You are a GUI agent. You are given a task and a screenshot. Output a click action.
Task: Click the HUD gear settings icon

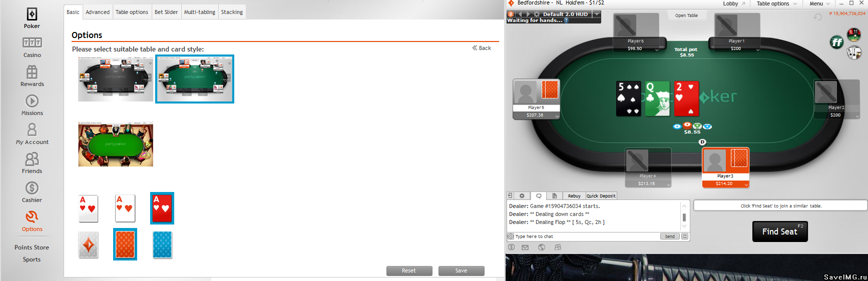537,14
